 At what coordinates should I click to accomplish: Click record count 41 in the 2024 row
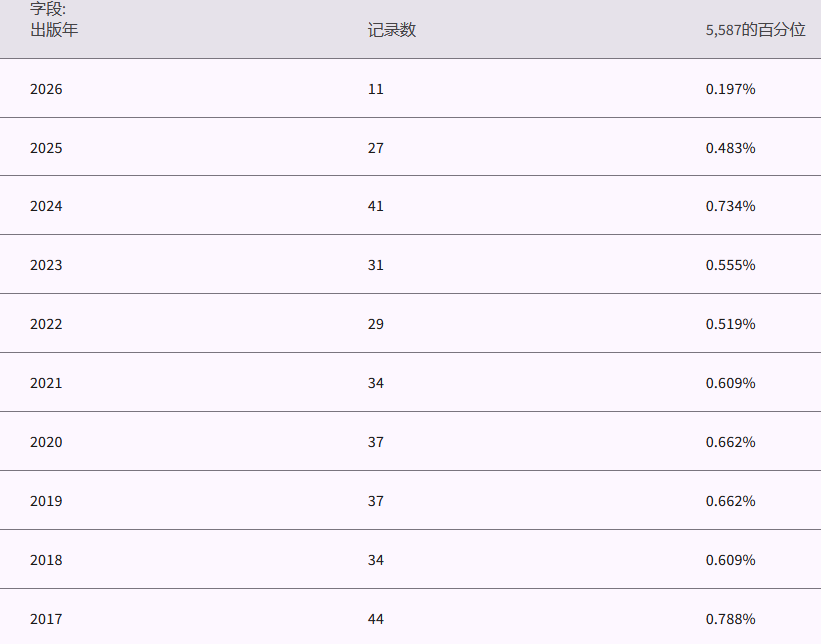pos(376,206)
